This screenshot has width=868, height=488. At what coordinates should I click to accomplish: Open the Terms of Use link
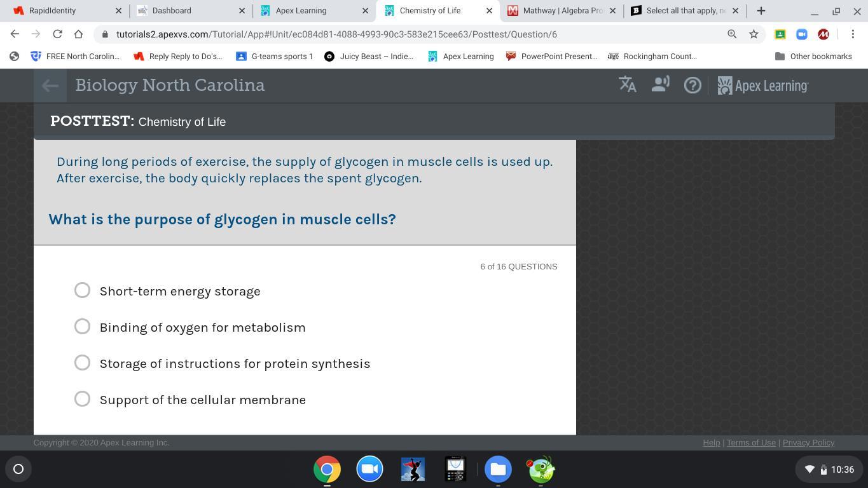[x=751, y=443]
